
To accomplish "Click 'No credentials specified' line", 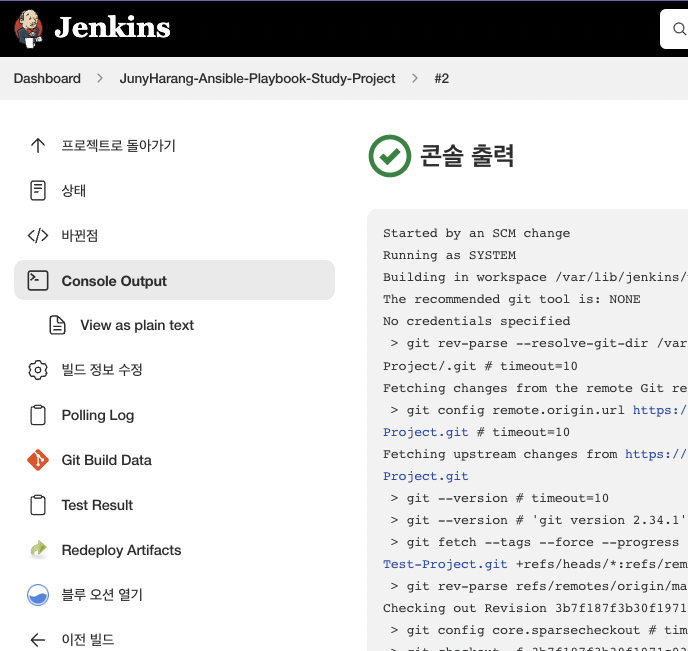I will [477, 321].
